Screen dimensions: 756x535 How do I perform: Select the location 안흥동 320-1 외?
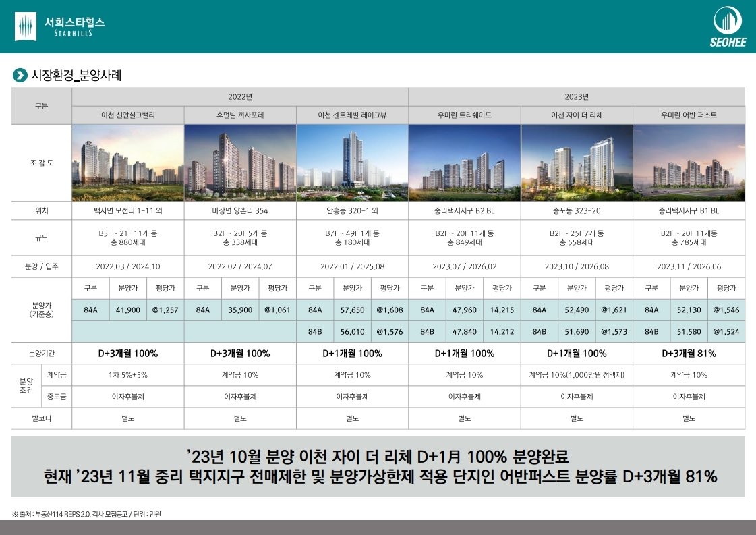(353, 210)
